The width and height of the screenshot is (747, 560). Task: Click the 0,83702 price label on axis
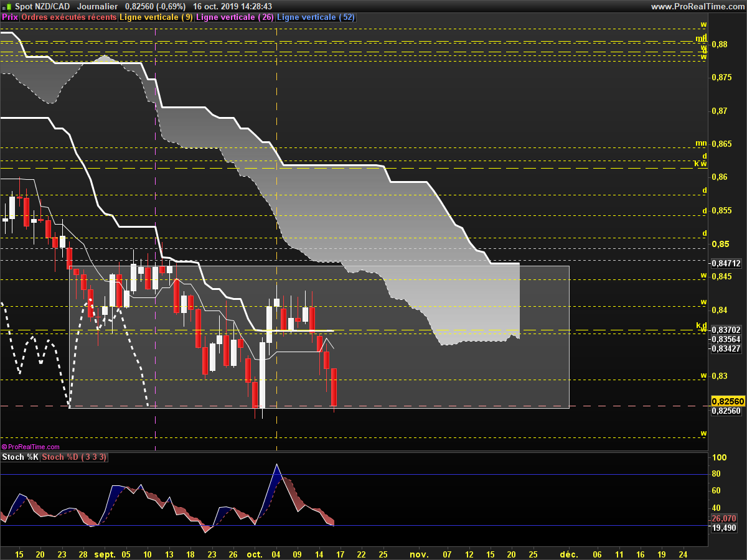[726, 330]
